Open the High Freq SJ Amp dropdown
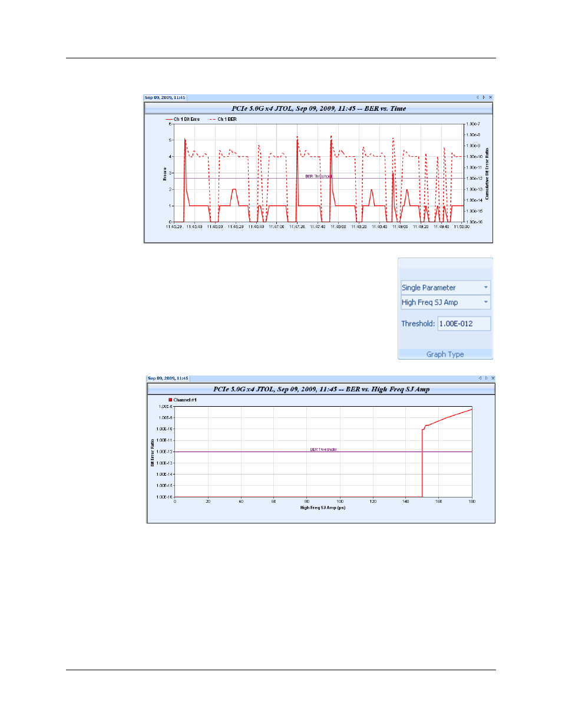The image size is (562, 728). [x=445, y=302]
